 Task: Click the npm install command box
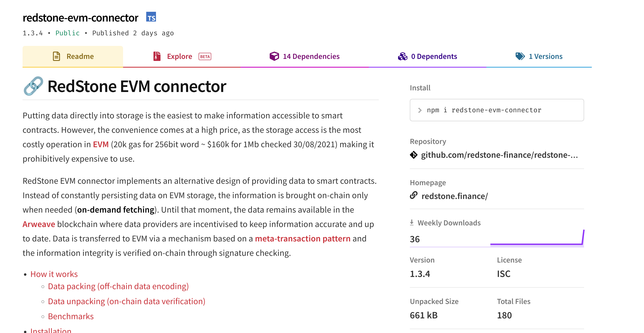[x=497, y=110]
